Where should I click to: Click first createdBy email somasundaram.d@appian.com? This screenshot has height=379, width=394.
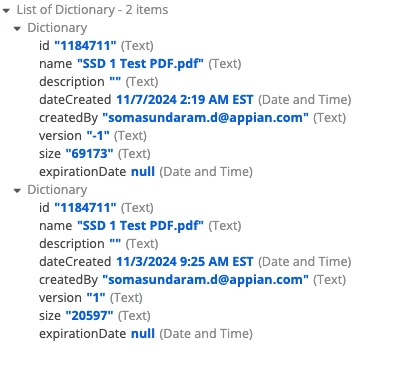[205, 118]
